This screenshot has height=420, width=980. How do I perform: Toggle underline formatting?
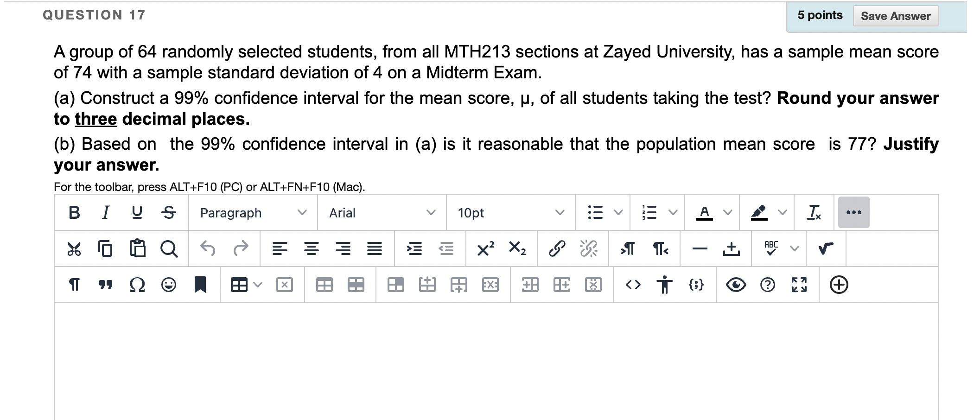(x=136, y=212)
